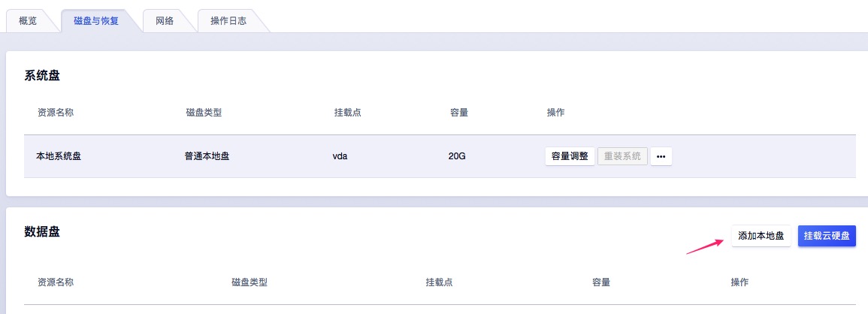Viewport: 868px width, 314px height.
Task: Click the 普通本地盘 disk type cell
Action: 207,156
